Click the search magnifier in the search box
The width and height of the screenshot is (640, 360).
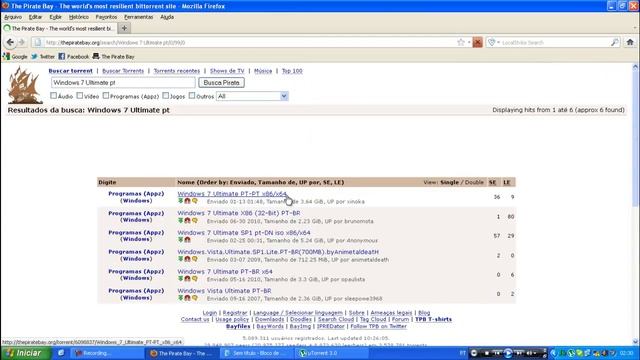(x=614, y=42)
